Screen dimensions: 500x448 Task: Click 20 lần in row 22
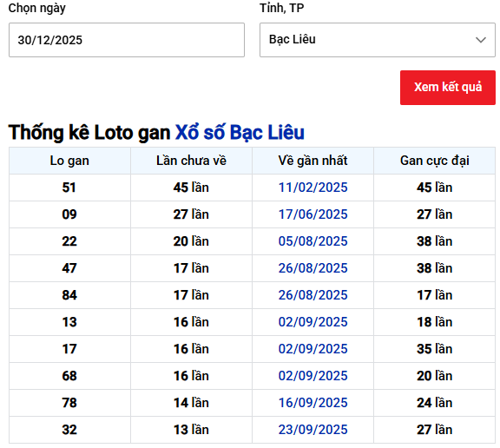pyautogui.click(x=191, y=241)
